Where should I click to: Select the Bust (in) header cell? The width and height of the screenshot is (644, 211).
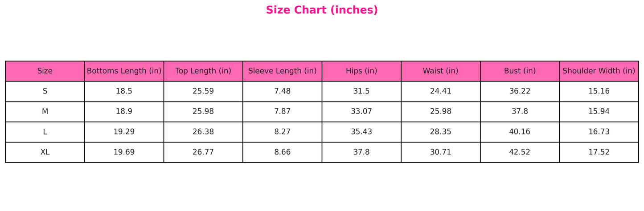(x=520, y=71)
